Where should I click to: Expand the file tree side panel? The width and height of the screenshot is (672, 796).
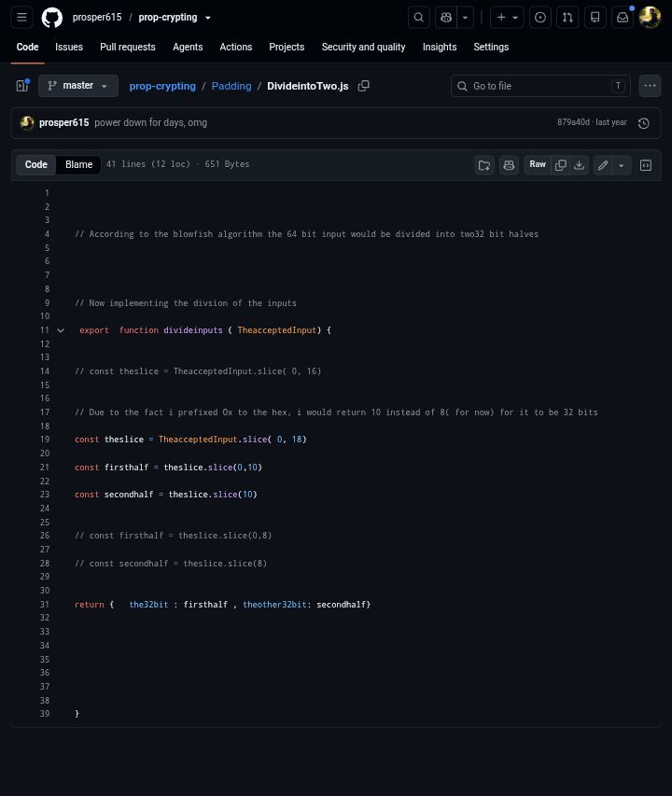click(x=22, y=86)
